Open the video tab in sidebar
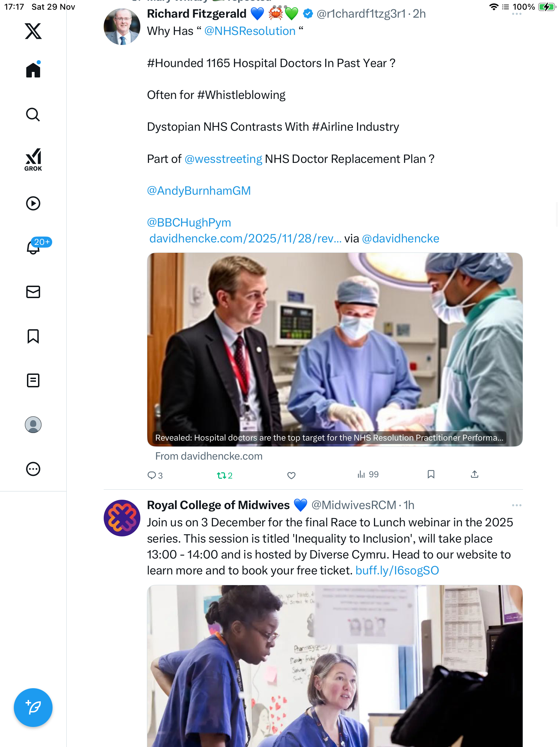Screen dimensions: 560x747 point(33,203)
